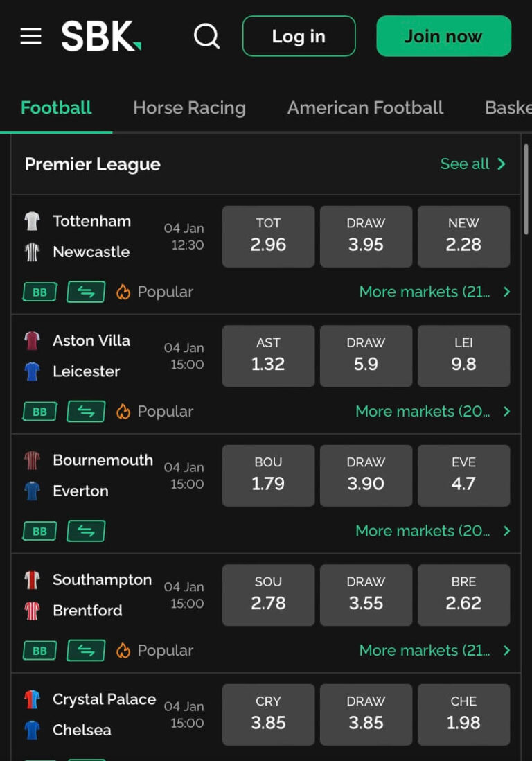
Task: Switch to the Horse Racing tab
Action: [x=189, y=107]
